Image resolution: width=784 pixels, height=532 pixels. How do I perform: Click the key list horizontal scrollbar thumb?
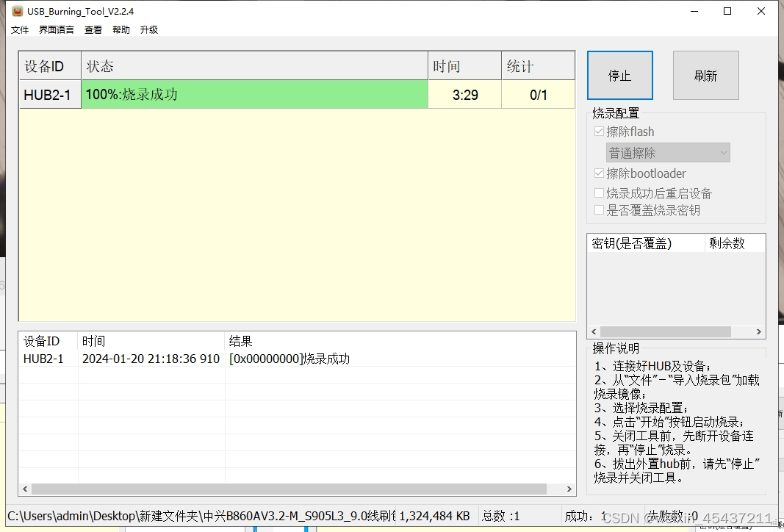[x=666, y=332]
